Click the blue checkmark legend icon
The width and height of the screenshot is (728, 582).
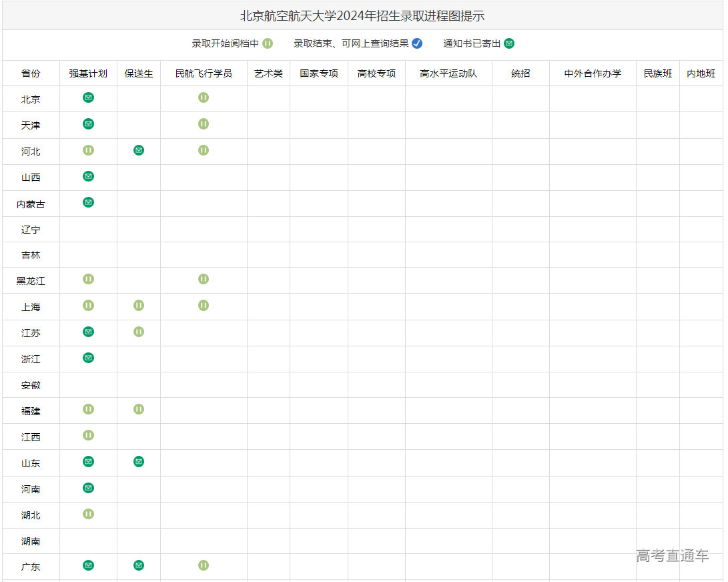[417, 43]
